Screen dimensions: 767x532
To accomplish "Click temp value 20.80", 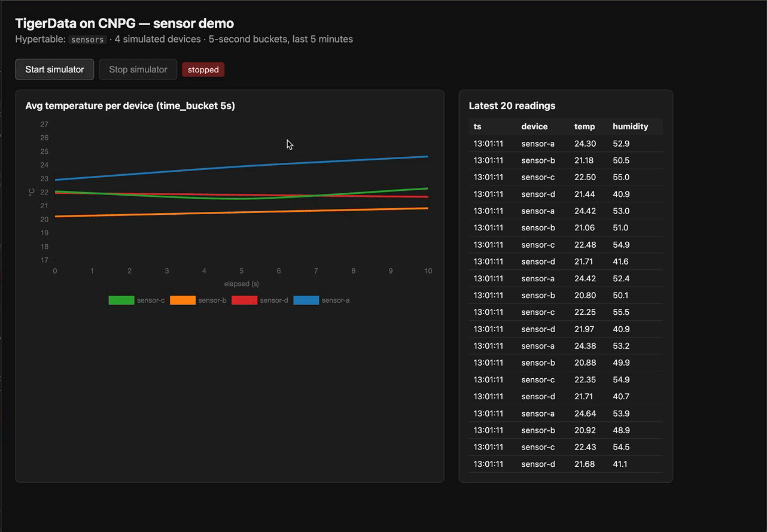I will (x=585, y=295).
